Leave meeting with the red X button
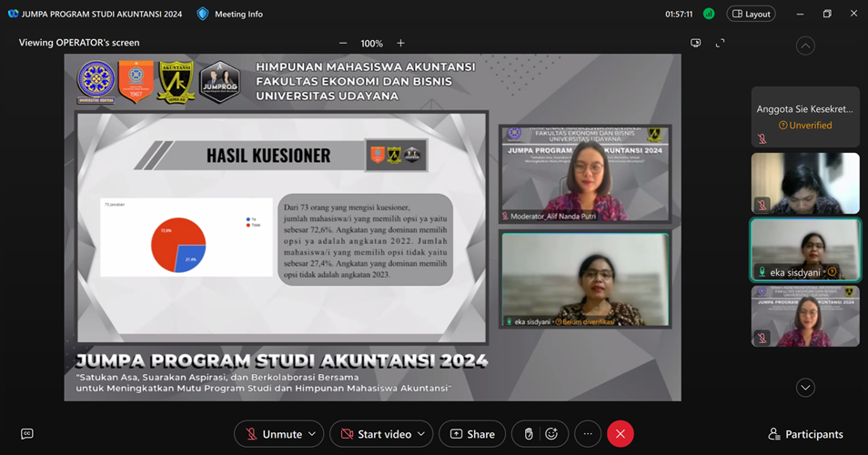Viewport: 868px width, 455px height. click(621, 434)
